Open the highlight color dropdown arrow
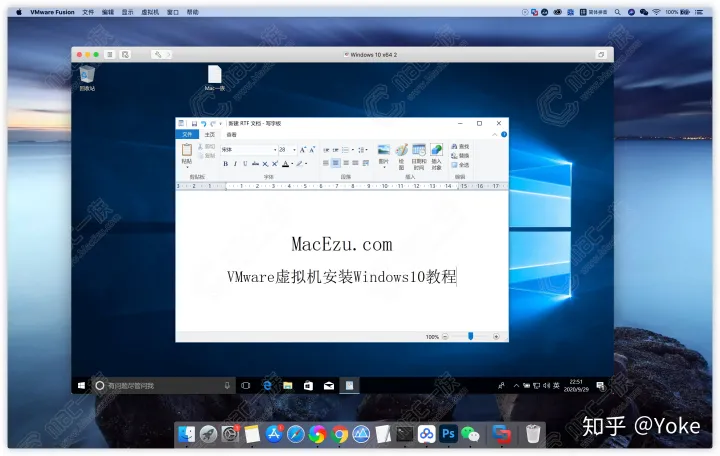 (306, 164)
